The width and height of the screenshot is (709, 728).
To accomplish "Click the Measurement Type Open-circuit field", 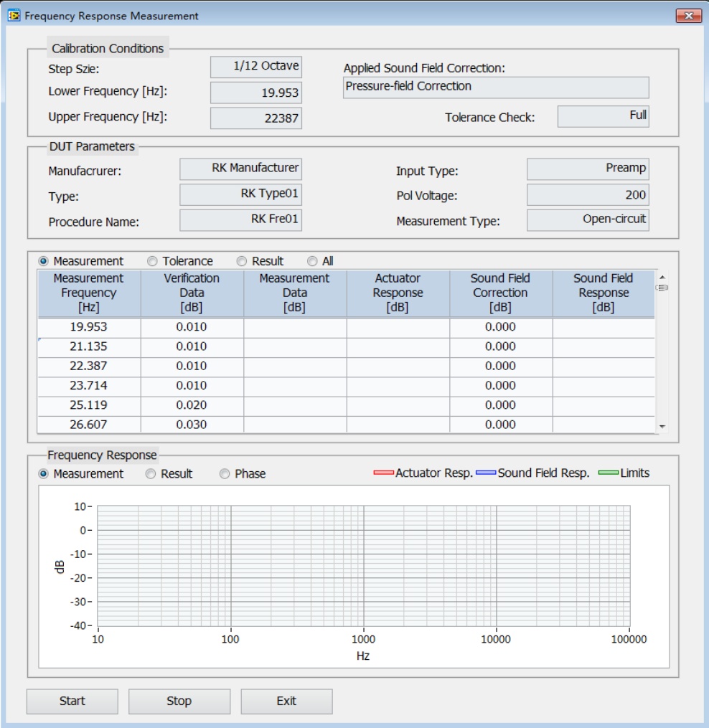I will pos(588,220).
